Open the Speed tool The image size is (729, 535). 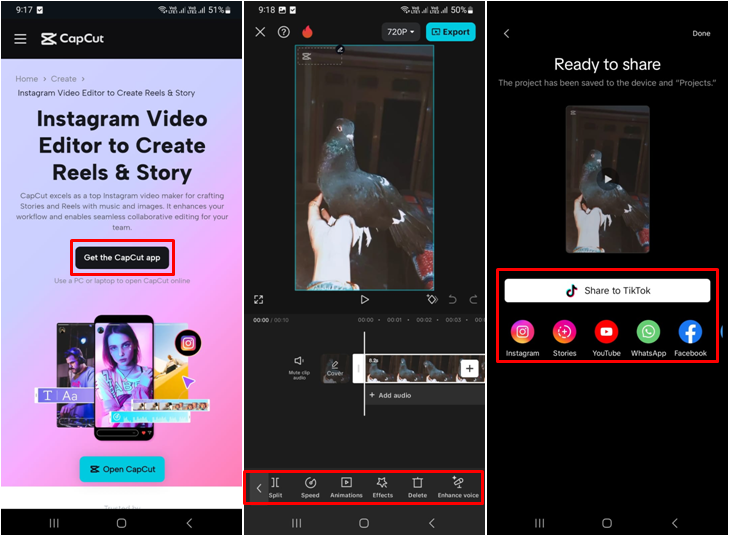(310, 487)
